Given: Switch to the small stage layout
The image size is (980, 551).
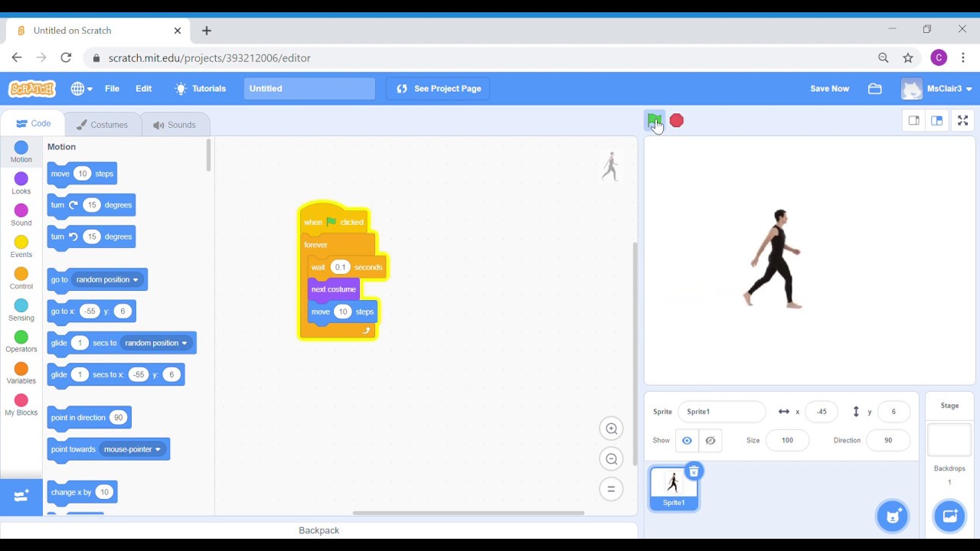Looking at the screenshot, I should pyautogui.click(x=913, y=120).
